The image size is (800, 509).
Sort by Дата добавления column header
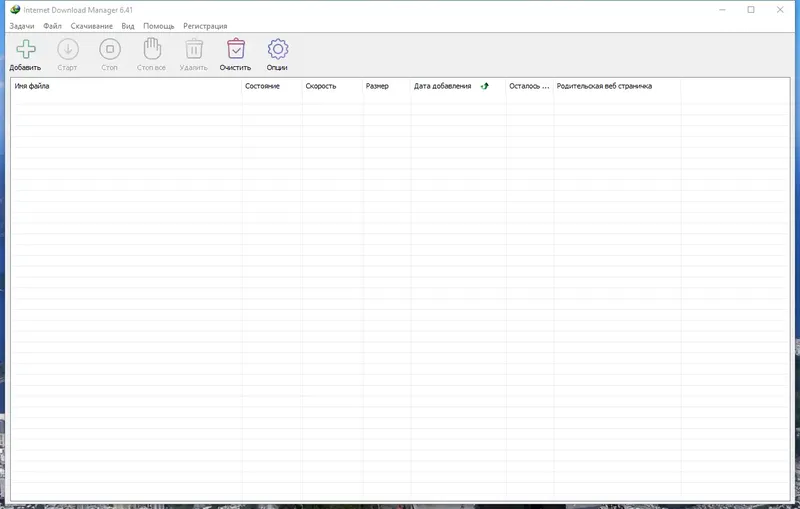458,86
